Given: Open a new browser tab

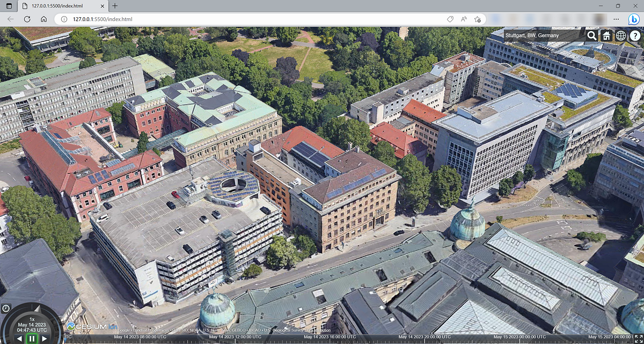Looking at the screenshot, I should [x=115, y=7].
